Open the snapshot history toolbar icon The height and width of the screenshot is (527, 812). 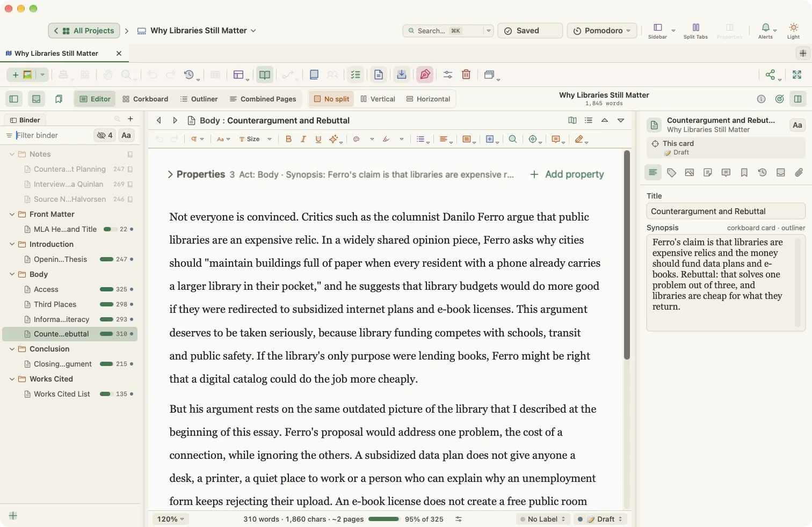[x=189, y=75]
